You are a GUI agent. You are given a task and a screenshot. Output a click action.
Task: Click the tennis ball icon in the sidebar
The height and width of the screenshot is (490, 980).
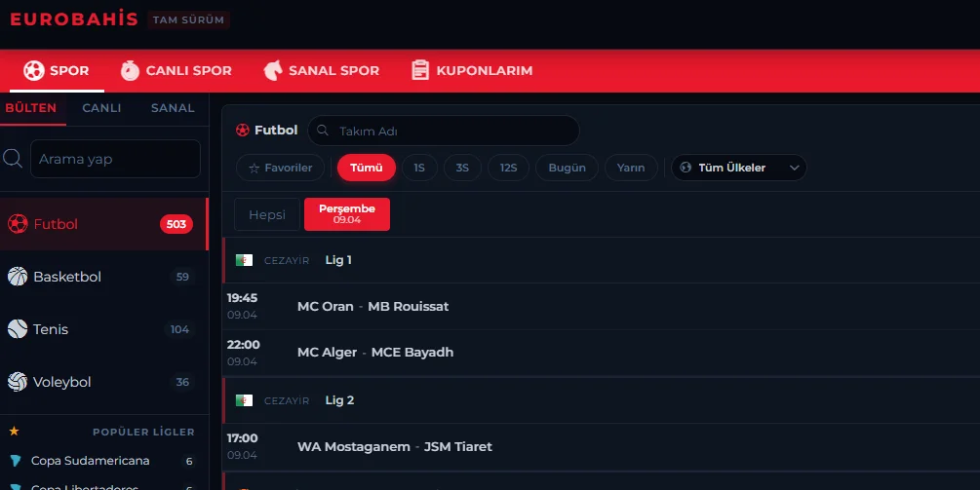pos(18,329)
